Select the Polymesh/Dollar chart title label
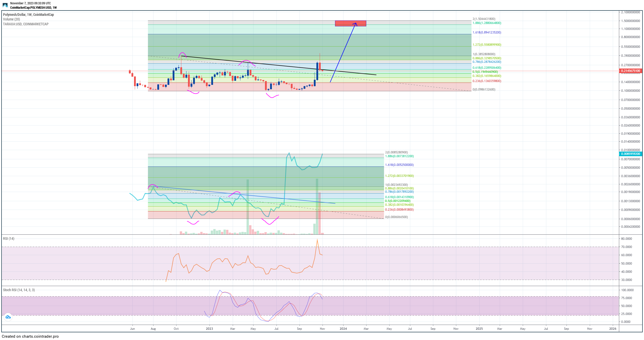The height and width of the screenshot is (340, 644). pos(28,15)
